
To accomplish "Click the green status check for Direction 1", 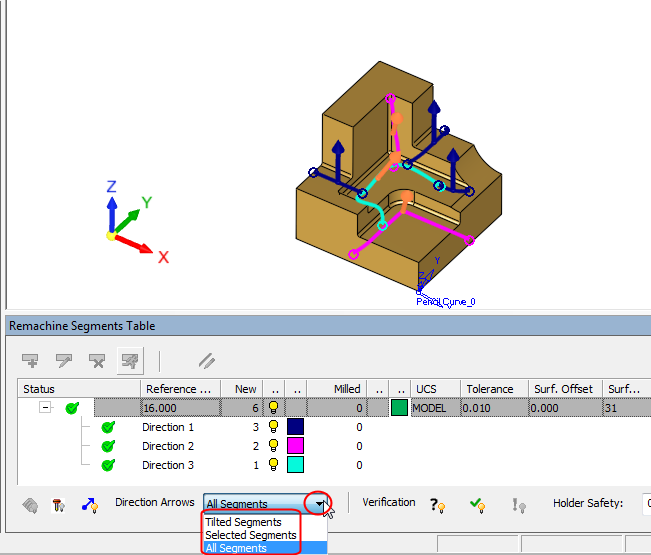I will point(108,427).
